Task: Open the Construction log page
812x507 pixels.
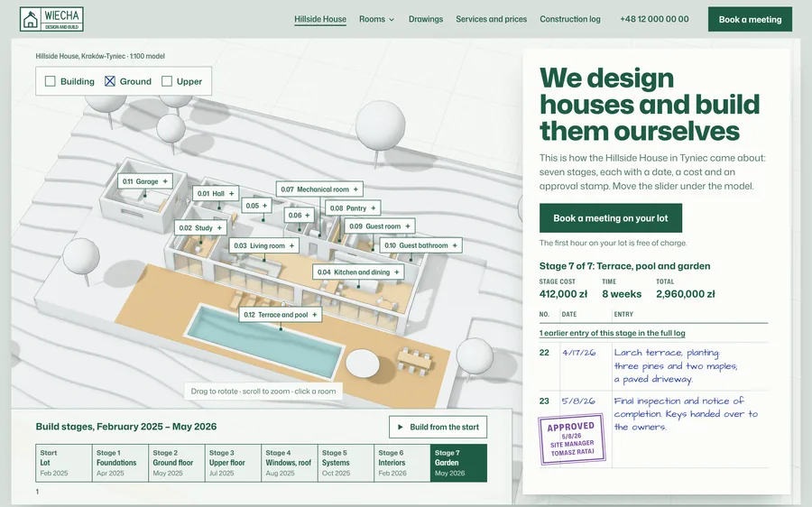Action: point(570,19)
